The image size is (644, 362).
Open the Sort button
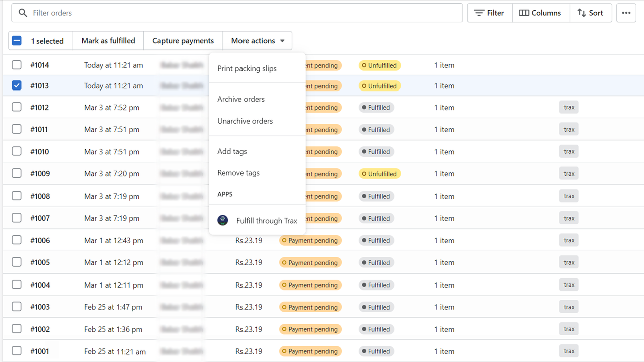(591, 13)
